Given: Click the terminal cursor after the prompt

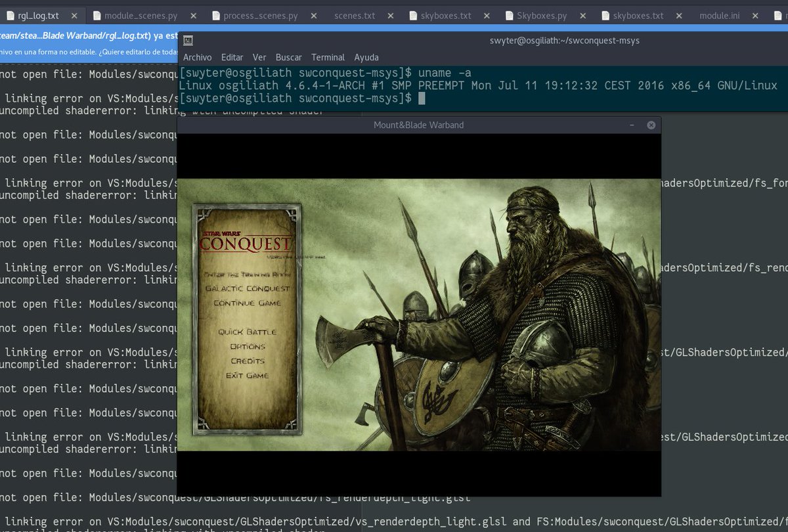Looking at the screenshot, I should [422, 99].
